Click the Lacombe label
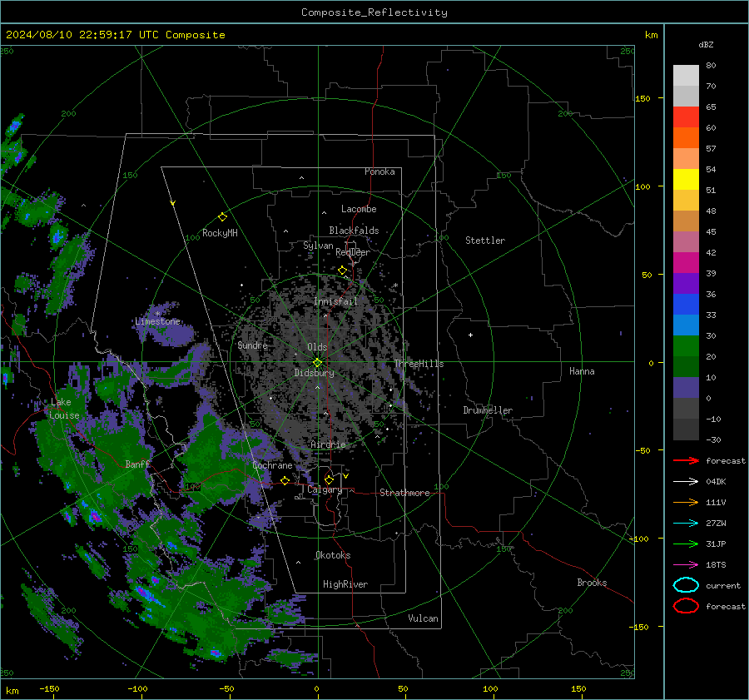 (x=359, y=209)
